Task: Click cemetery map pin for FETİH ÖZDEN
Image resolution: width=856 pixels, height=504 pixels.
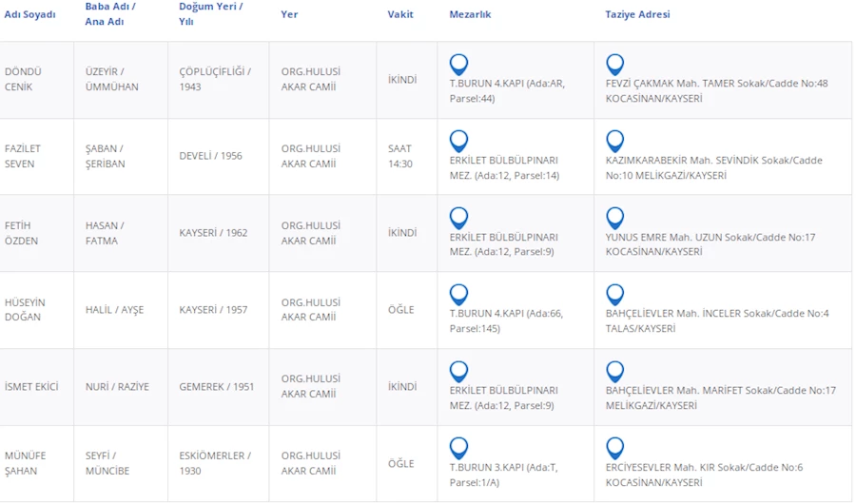Action: [458, 218]
